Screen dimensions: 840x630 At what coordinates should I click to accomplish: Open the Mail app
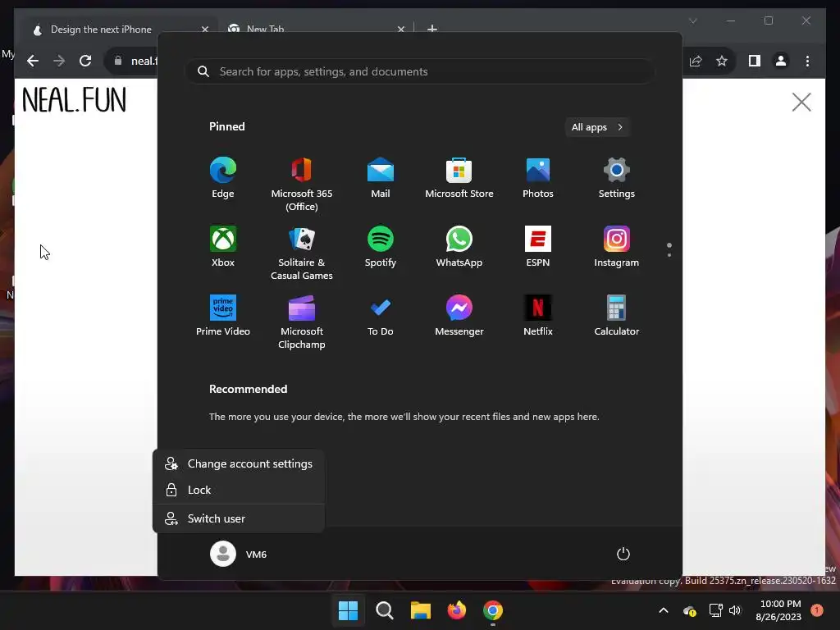(381, 178)
